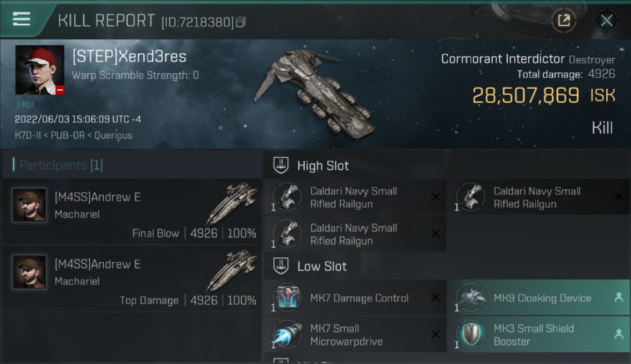Click the X mark beside MK7 Small Microwarpdrive

[435, 334]
